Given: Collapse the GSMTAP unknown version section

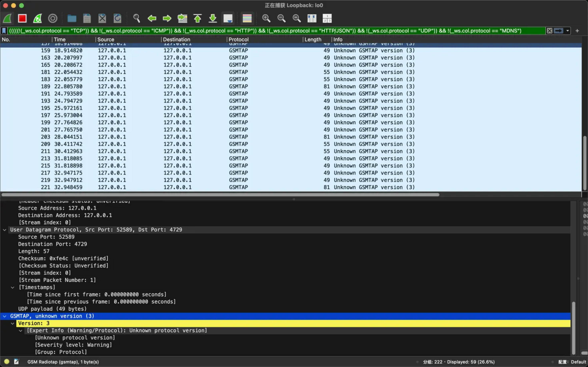Looking at the screenshot, I should coord(5,316).
